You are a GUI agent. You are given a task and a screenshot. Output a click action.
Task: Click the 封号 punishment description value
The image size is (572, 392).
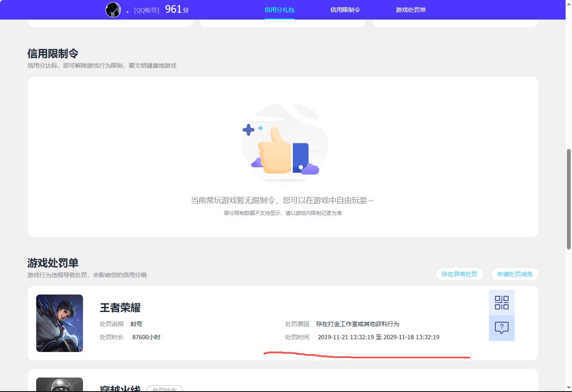click(x=137, y=324)
